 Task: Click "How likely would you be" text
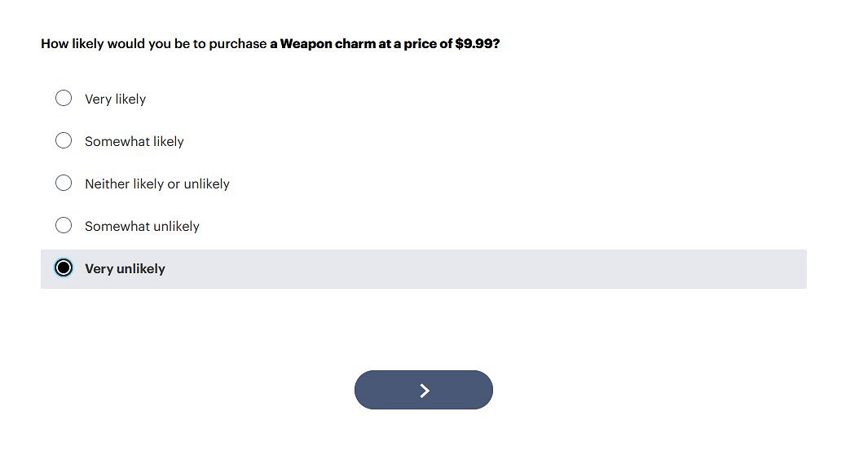pyautogui.click(x=106, y=44)
